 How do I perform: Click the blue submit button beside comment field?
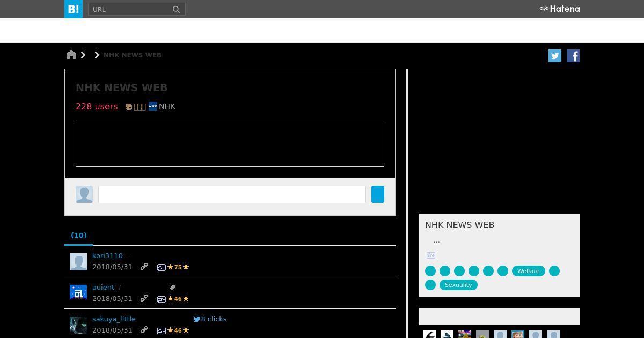pyautogui.click(x=378, y=194)
